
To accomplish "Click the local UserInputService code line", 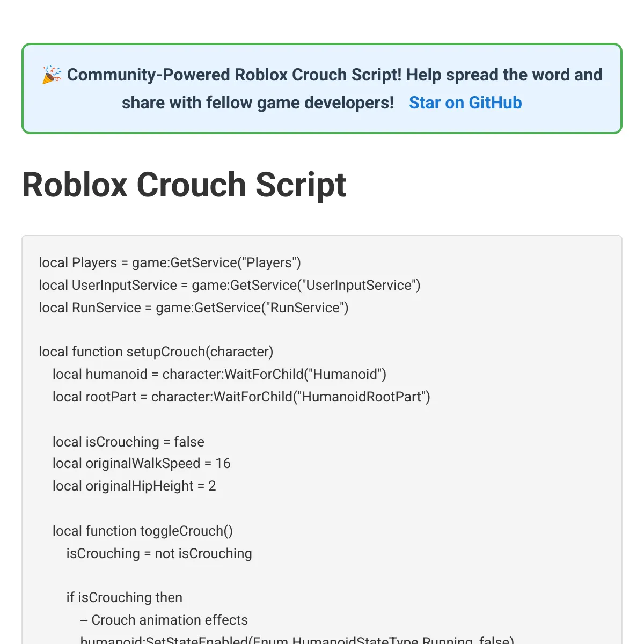I will point(230,285).
